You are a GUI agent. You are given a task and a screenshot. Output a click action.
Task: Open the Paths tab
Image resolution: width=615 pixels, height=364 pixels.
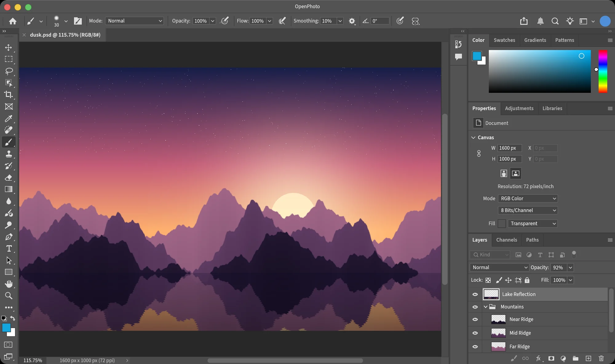532,240
